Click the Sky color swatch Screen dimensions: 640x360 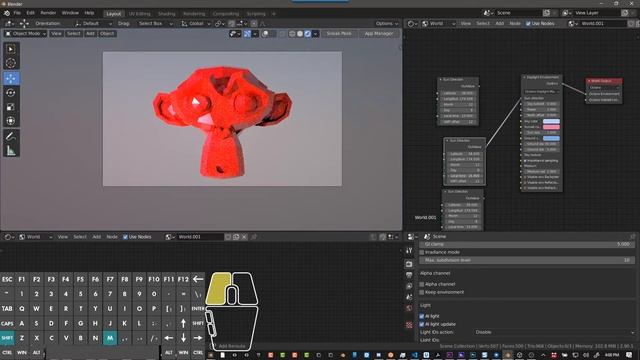(551, 121)
